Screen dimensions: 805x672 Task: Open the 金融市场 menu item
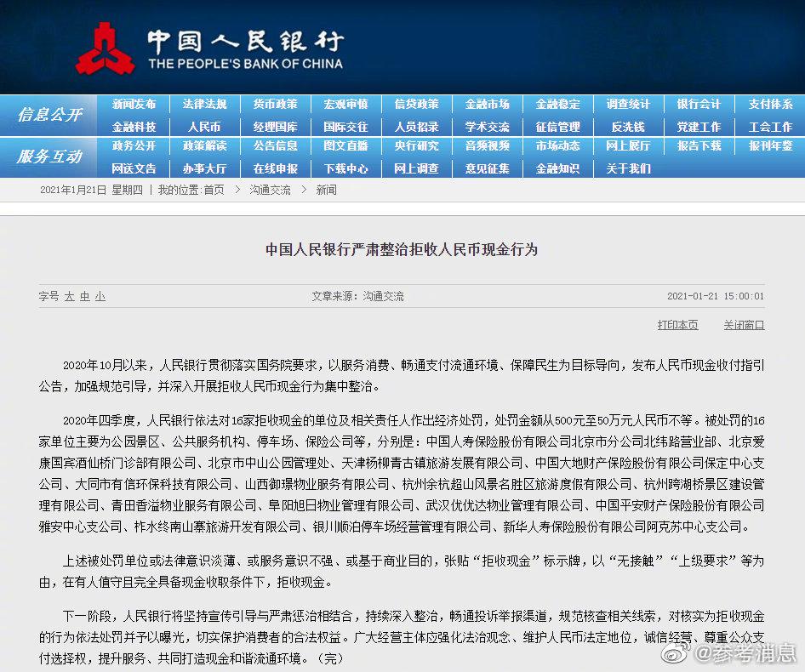[x=488, y=105]
